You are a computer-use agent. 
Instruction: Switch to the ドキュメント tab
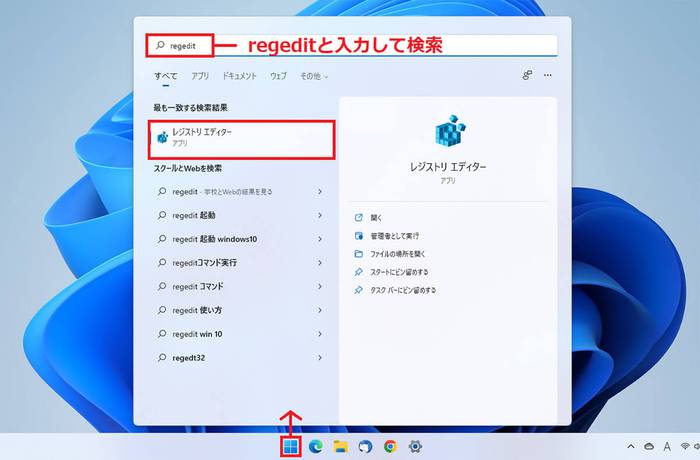pos(240,76)
